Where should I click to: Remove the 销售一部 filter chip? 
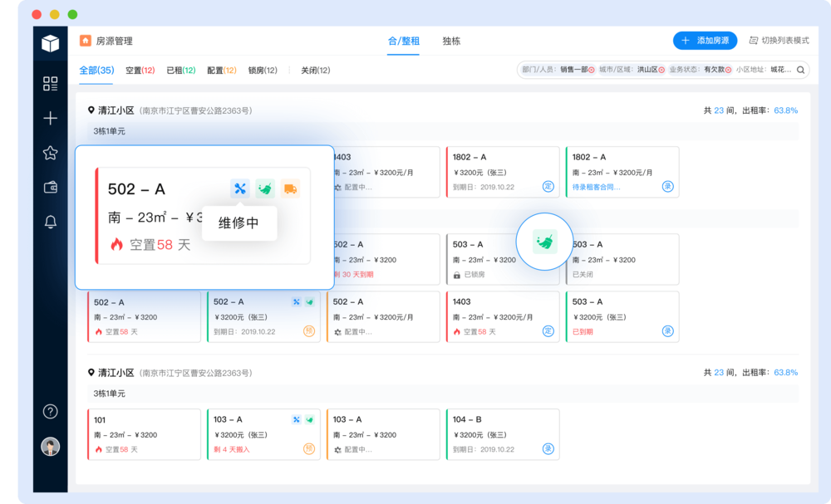(x=592, y=70)
